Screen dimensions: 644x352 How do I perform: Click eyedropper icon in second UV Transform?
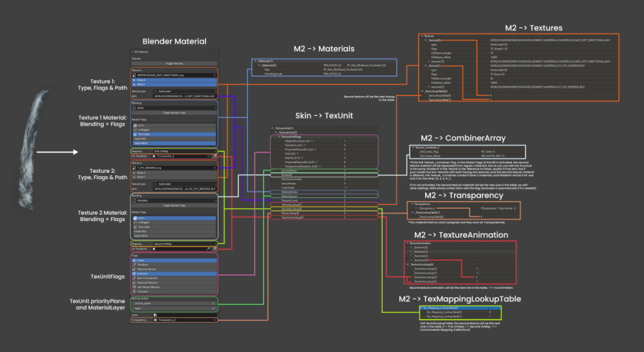pyautogui.click(x=209, y=248)
